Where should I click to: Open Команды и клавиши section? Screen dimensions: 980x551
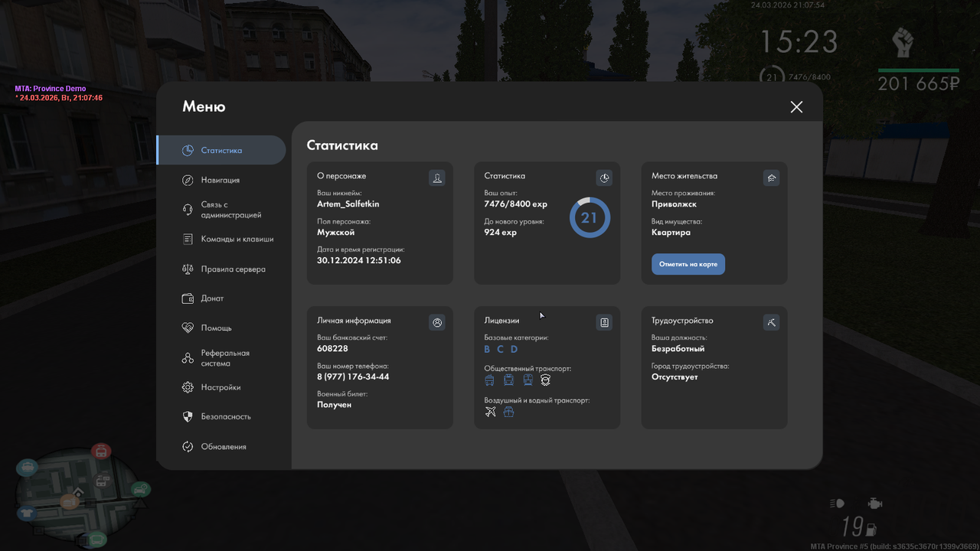coord(221,239)
